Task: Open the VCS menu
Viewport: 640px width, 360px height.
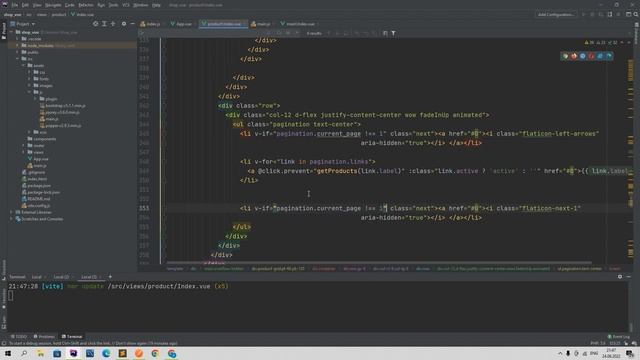Action: click(x=126, y=5)
